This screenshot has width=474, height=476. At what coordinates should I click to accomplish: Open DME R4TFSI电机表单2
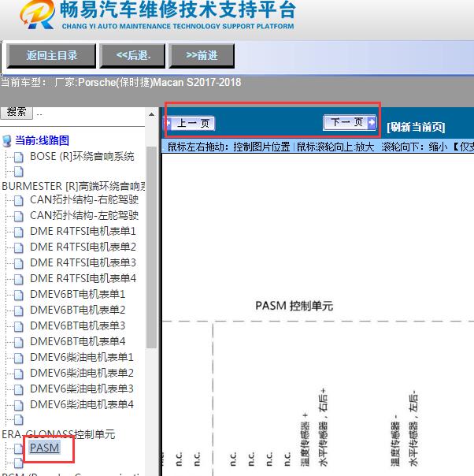(83, 247)
